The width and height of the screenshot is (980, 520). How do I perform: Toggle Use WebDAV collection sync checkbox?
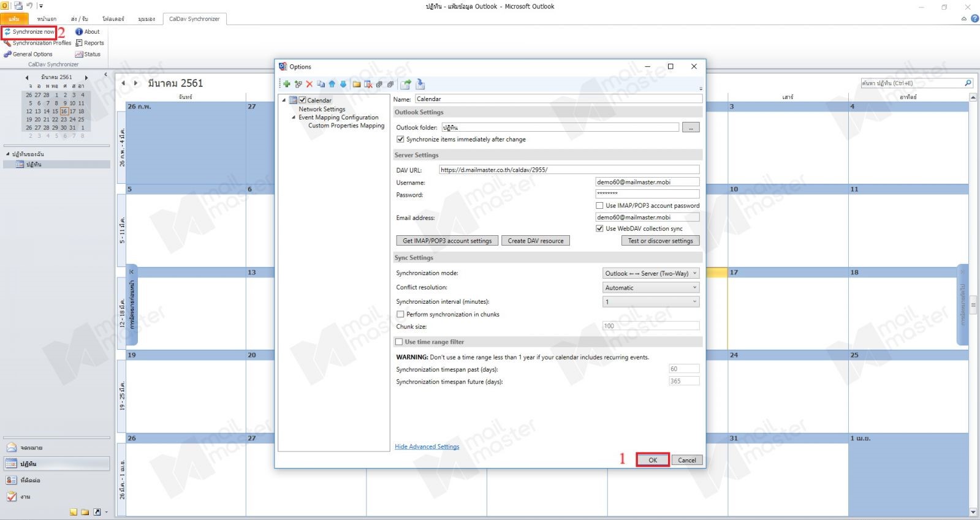599,228
